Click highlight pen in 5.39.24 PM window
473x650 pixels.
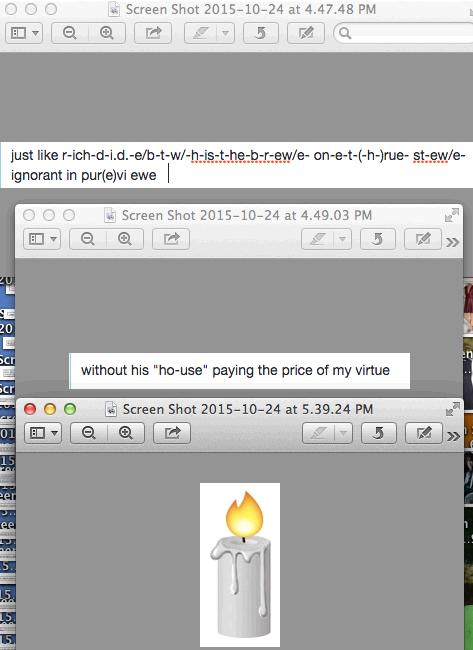tap(319, 433)
